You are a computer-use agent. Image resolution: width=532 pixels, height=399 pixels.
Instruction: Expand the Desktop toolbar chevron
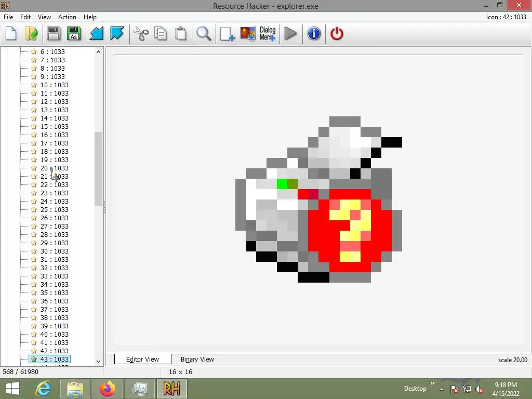[433, 383]
